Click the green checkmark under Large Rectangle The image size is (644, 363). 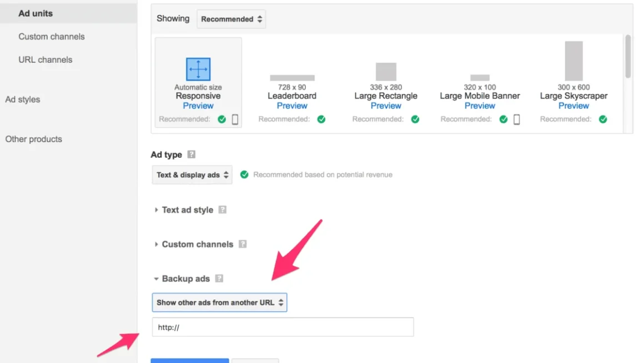[x=415, y=119]
